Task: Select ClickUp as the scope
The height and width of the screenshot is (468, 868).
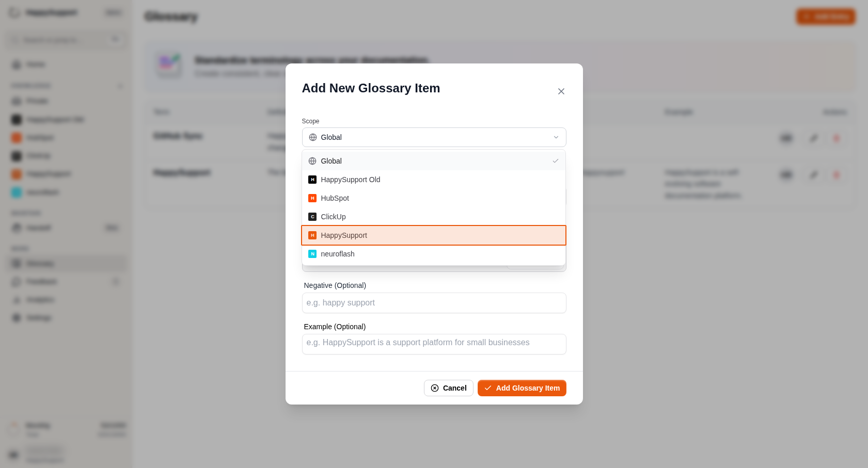Action: (x=434, y=217)
